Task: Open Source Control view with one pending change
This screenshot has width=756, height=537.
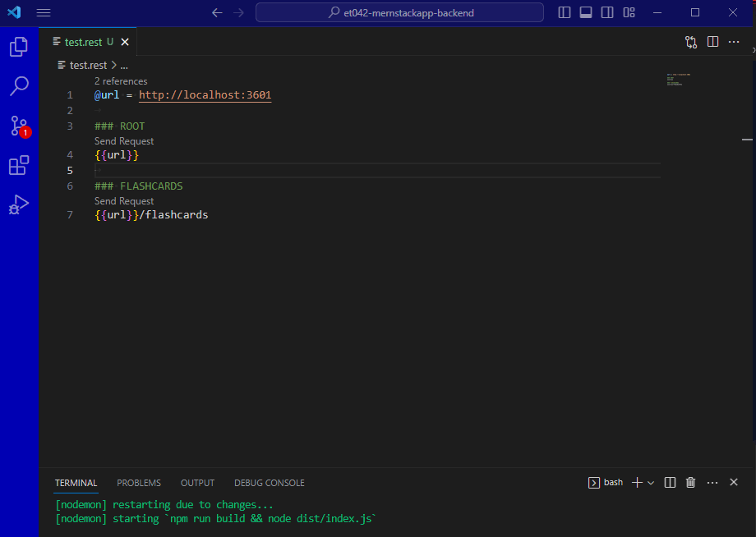Action: [x=20, y=126]
